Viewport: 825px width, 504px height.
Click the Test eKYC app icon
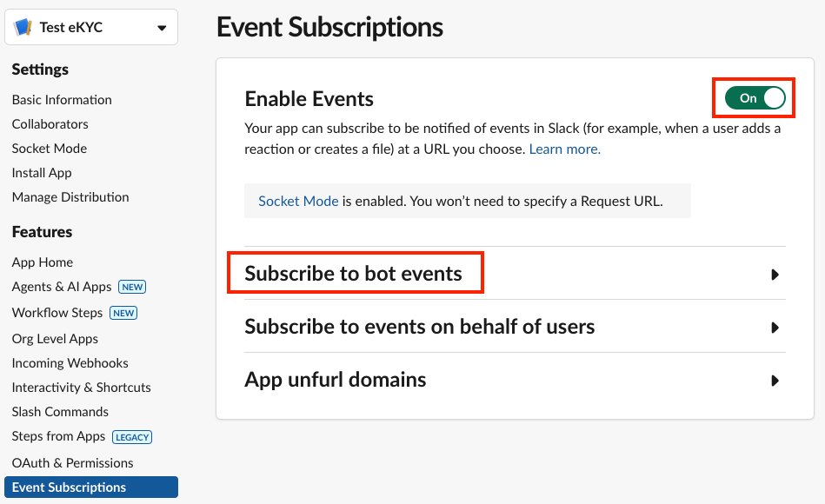pyautogui.click(x=23, y=27)
